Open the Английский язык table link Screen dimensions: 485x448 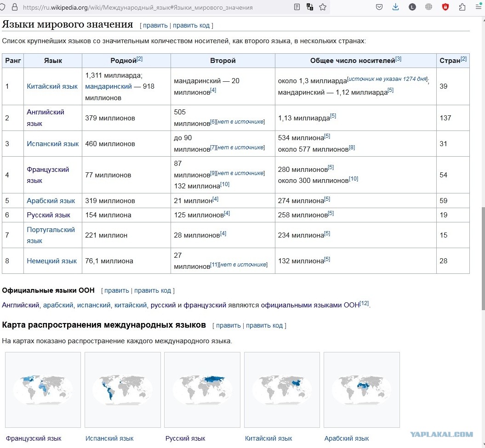point(46,118)
